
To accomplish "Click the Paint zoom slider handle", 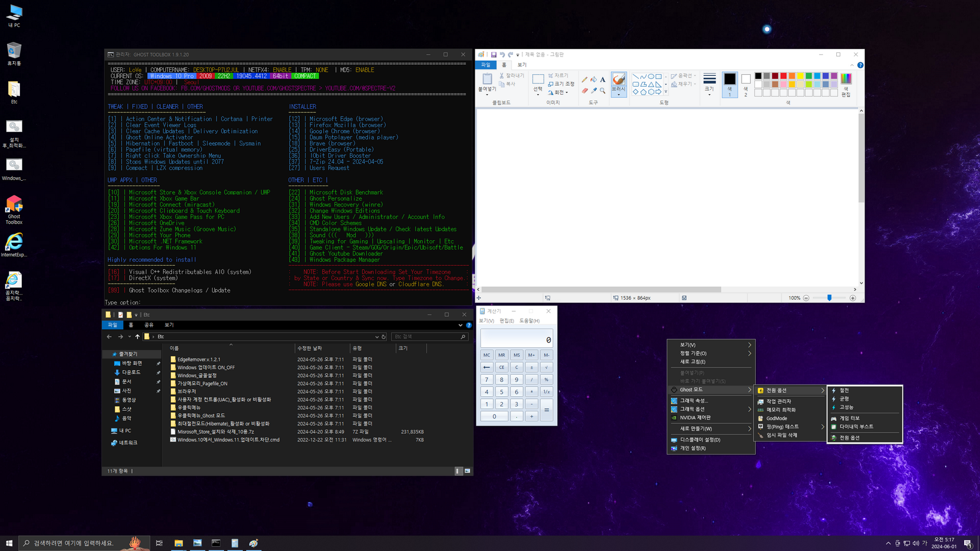I will 829,298.
